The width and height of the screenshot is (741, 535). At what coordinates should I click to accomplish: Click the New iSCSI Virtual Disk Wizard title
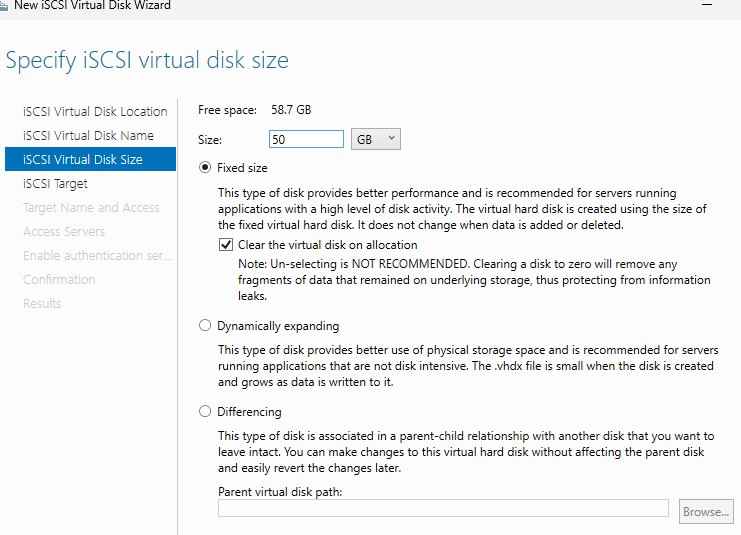(92, 6)
